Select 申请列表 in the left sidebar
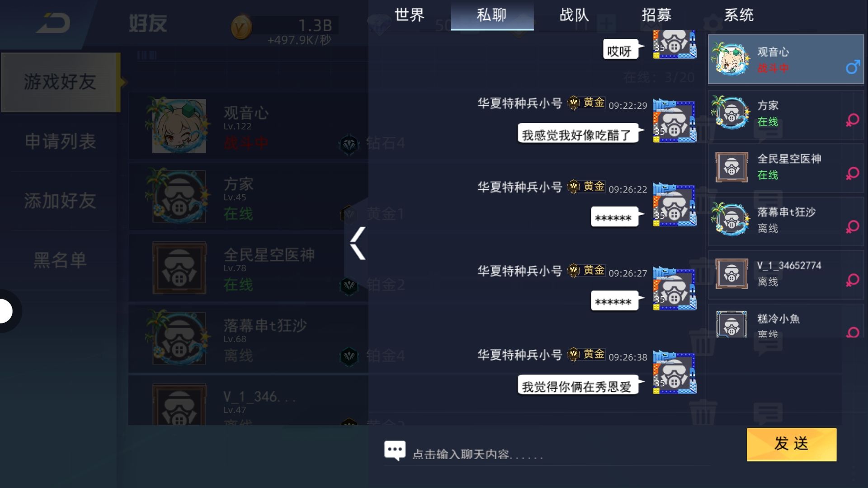 (x=60, y=141)
